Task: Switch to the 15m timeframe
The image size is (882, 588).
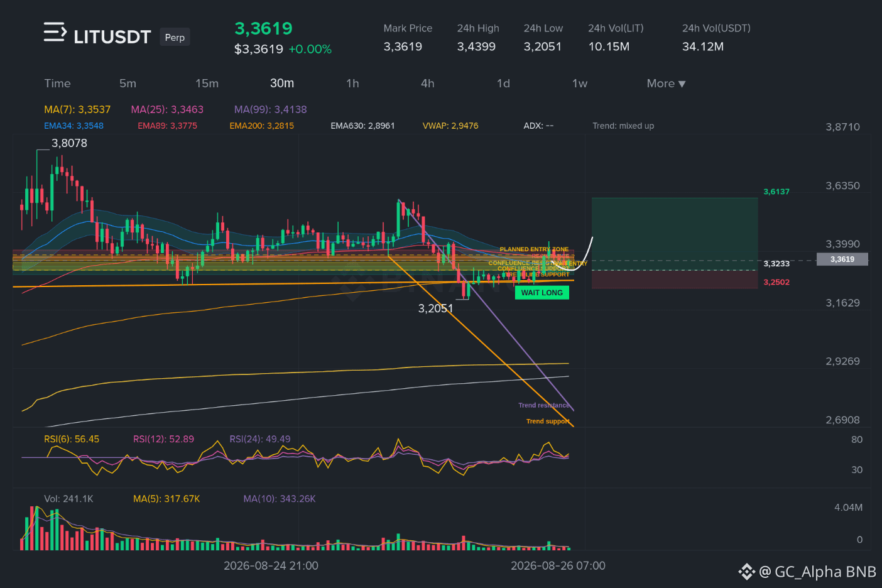Action: click(x=207, y=84)
